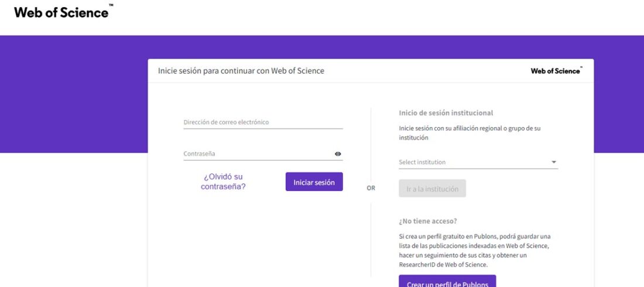Open the Select institution dropdown arrow
This screenshot has width=644, height=287.
(x=554, y=162)
